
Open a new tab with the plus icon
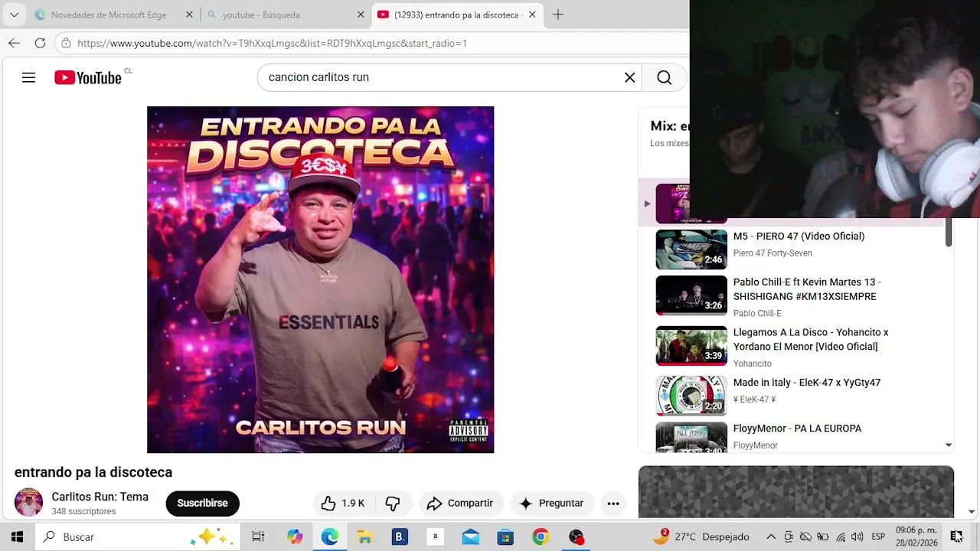tap(558, 15)
